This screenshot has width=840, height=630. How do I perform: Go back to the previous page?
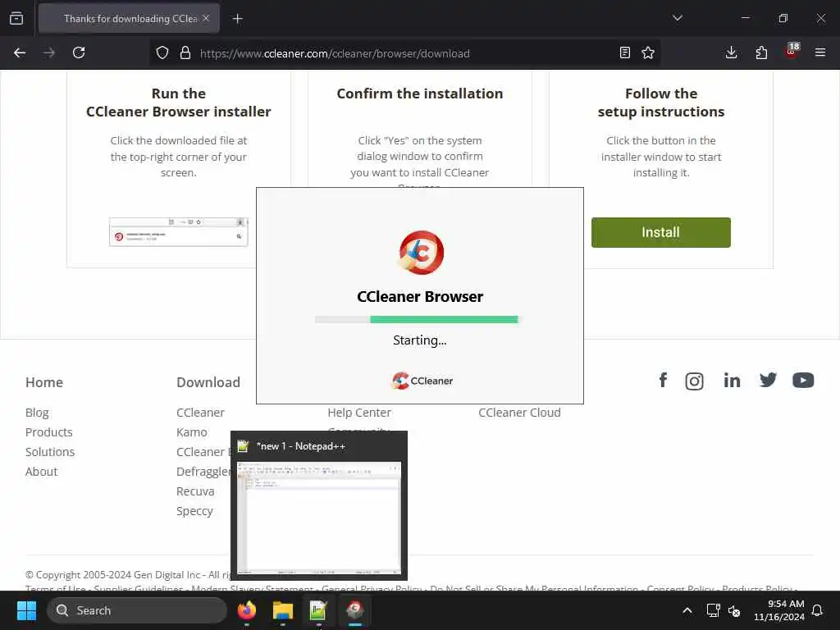click(x=20, y=52)
